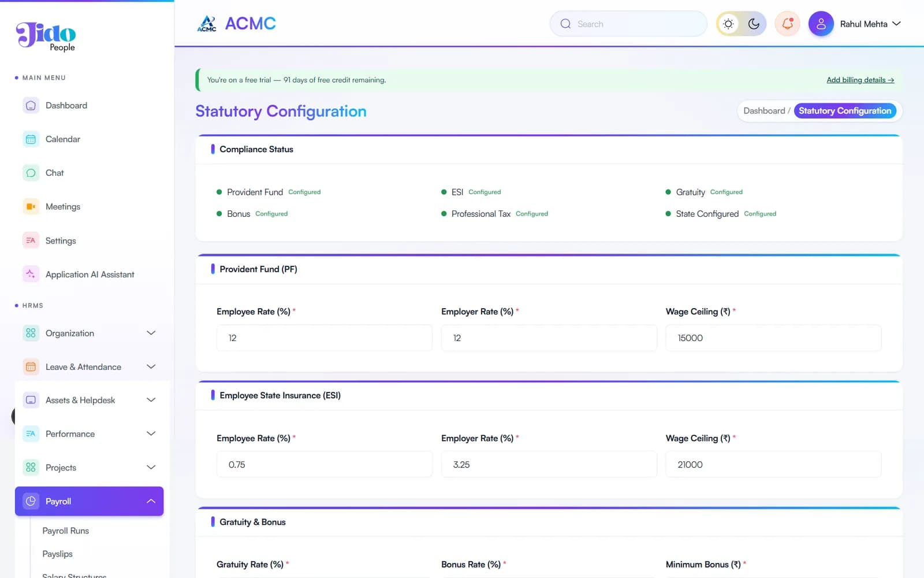Select the Projects grid icon
Image resolution: width=924 pixels, height=578 pixels.
coord(31,468)
